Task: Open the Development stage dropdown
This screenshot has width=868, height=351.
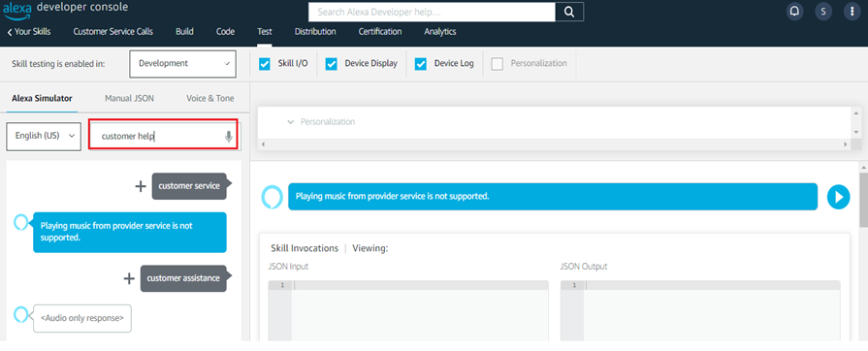Action: coord(182,64)
